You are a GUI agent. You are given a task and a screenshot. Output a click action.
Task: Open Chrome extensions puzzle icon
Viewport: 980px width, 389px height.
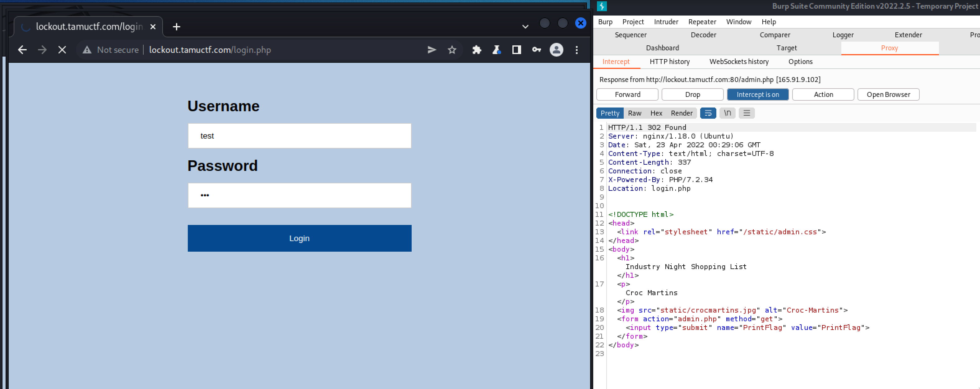point(477,50)
